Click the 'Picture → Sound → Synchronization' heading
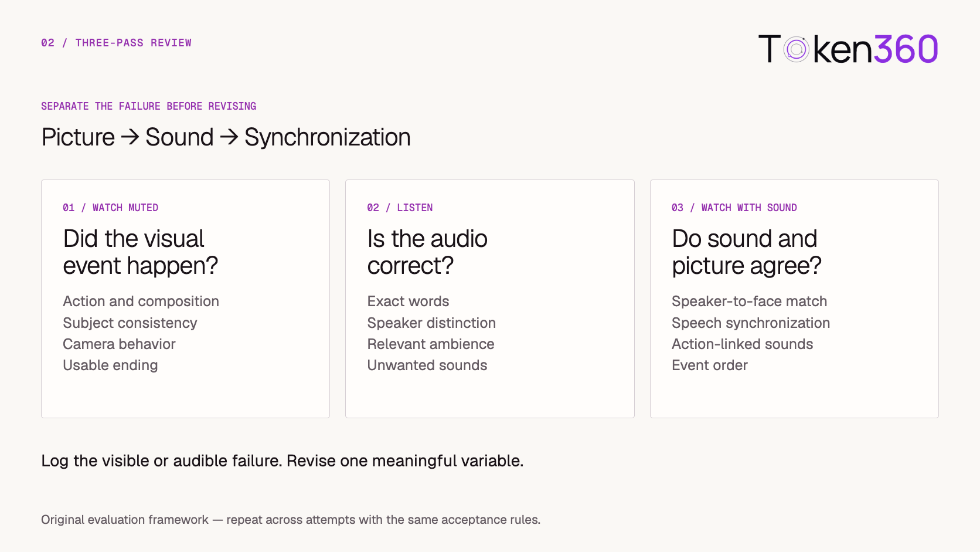980x552 pixels. point(226,137)
